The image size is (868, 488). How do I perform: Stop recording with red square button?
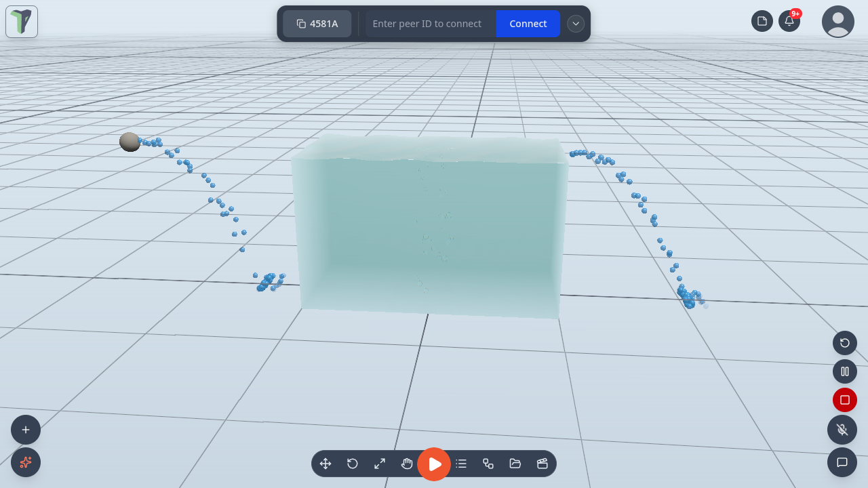click(x=845, y=400)
